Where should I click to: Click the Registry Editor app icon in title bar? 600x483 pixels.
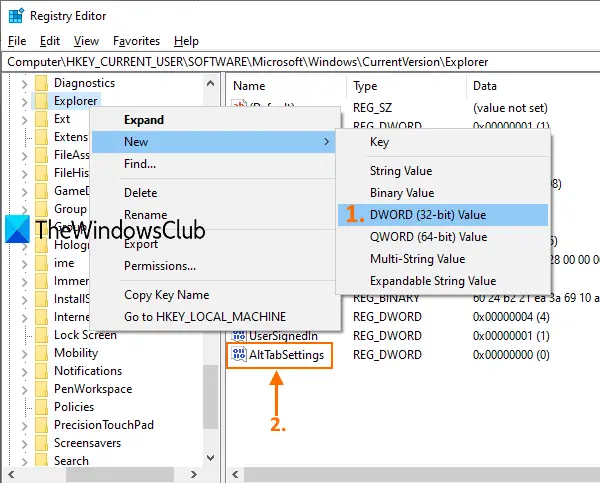[16, 16]
